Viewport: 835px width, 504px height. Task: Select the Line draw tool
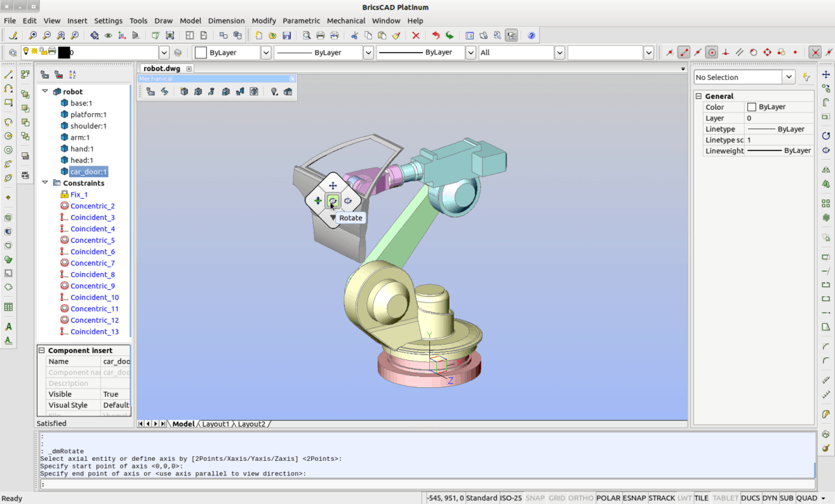click(x=8, y=74)
